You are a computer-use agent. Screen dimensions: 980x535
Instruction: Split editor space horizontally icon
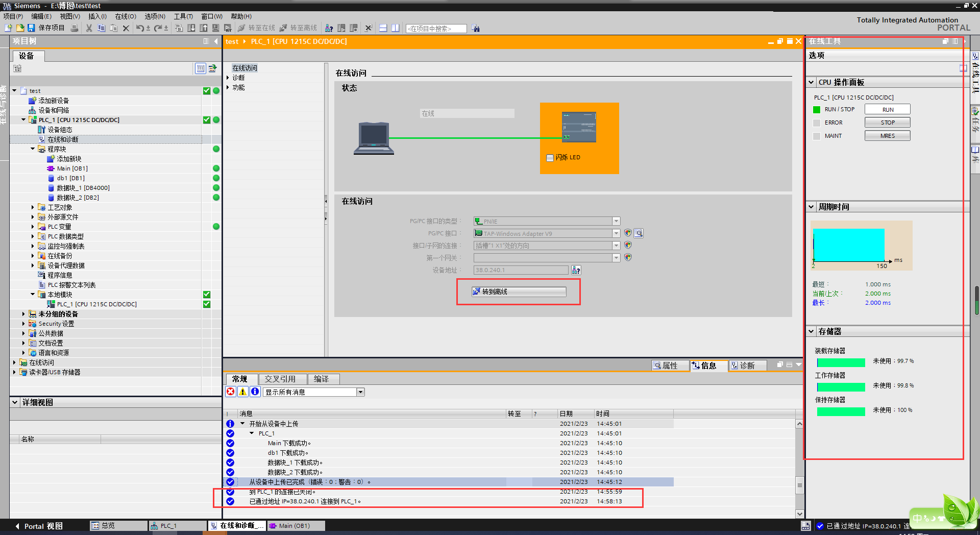point(383,28)
